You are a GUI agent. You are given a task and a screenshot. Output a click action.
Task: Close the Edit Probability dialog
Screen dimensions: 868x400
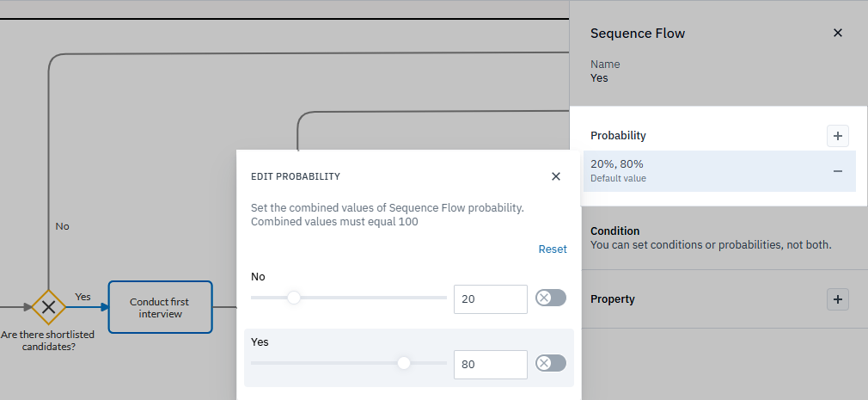coord(556,176)
